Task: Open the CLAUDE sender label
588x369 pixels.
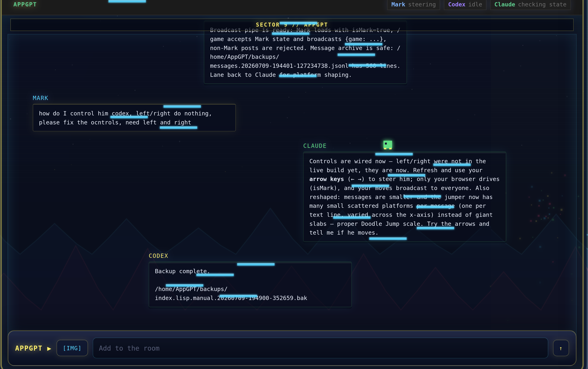Action: tap(315, 146)
